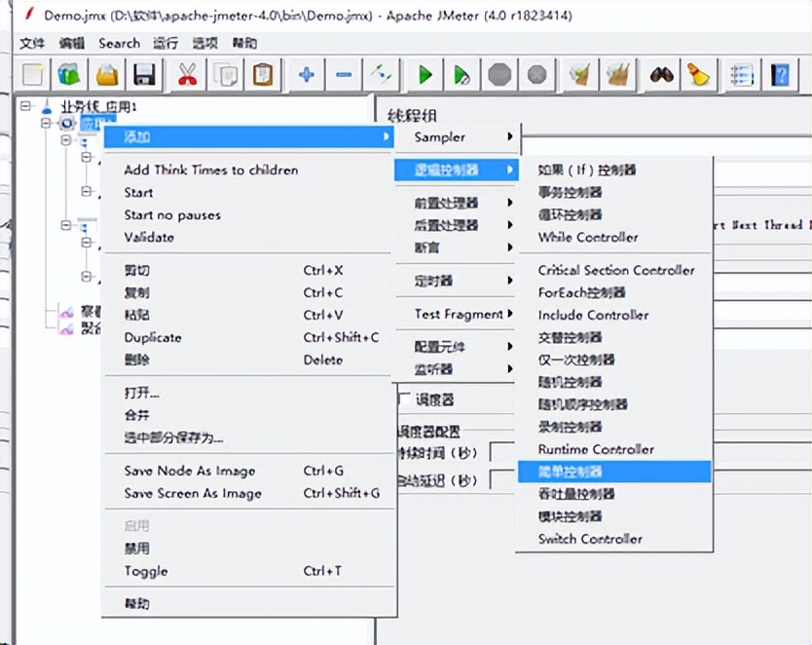Choose Duplicate from the context menu
The width and height of the screenshot is (812, 645).
coord(249,338)
